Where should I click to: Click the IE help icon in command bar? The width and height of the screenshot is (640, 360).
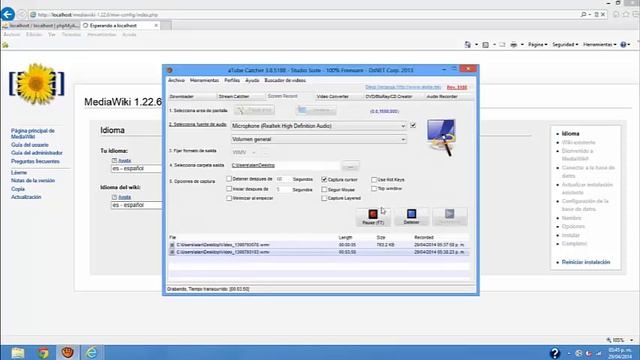(x=624, y=44)
